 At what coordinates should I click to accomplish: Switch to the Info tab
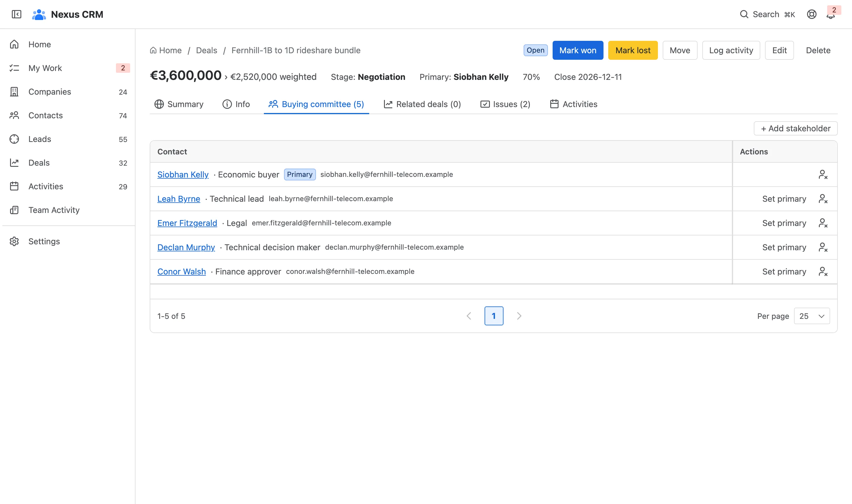(236, 104)
